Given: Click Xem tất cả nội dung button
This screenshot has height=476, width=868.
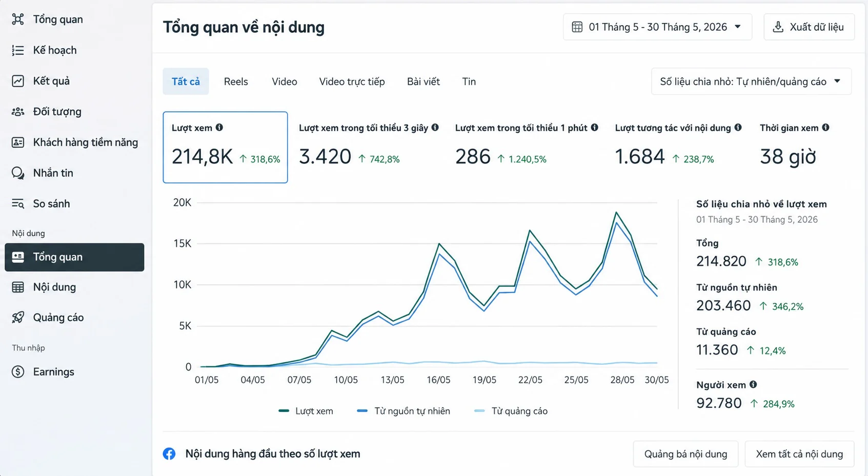Looking at the screenshot, I should 799,454.
